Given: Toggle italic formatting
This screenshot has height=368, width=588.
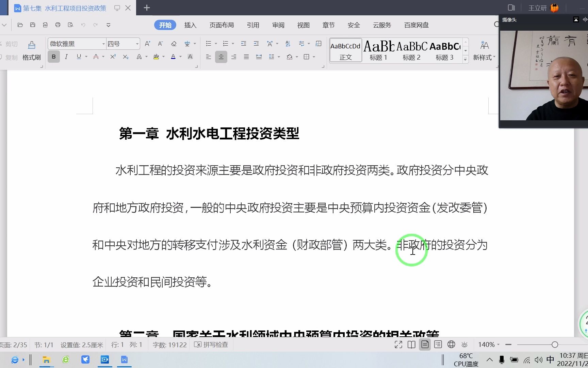Looking at the screenshot, I should (66, 57).
